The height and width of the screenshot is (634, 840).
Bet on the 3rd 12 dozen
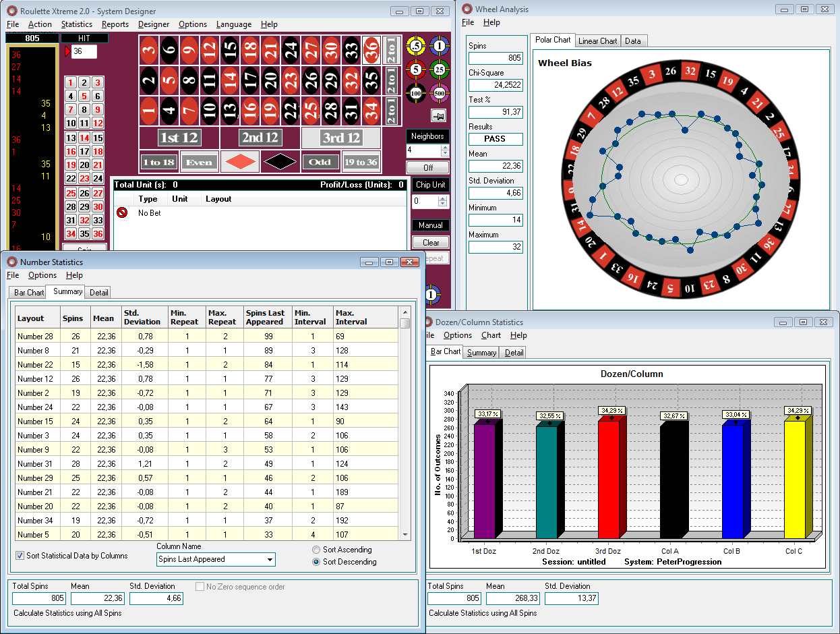click(341, 138)
